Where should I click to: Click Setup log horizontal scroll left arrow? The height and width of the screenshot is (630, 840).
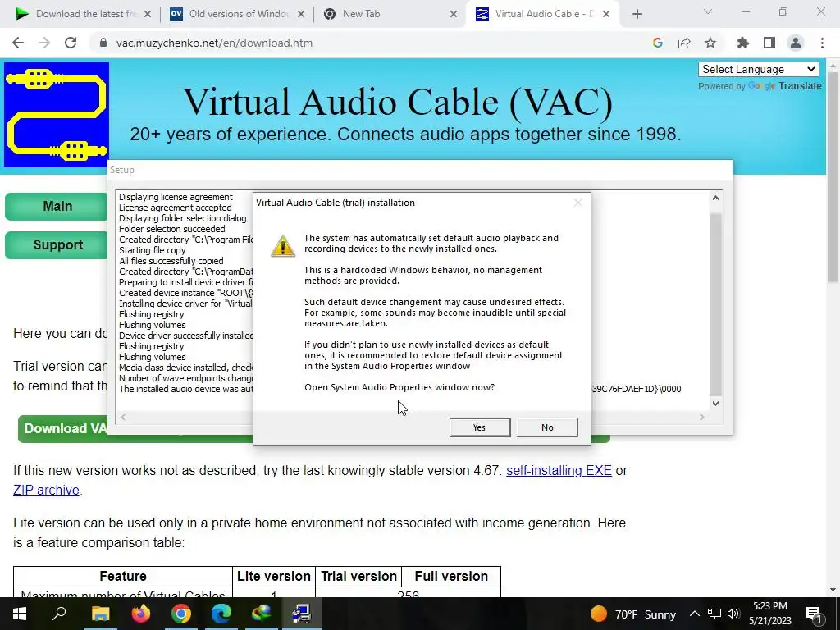coord(123,417)
